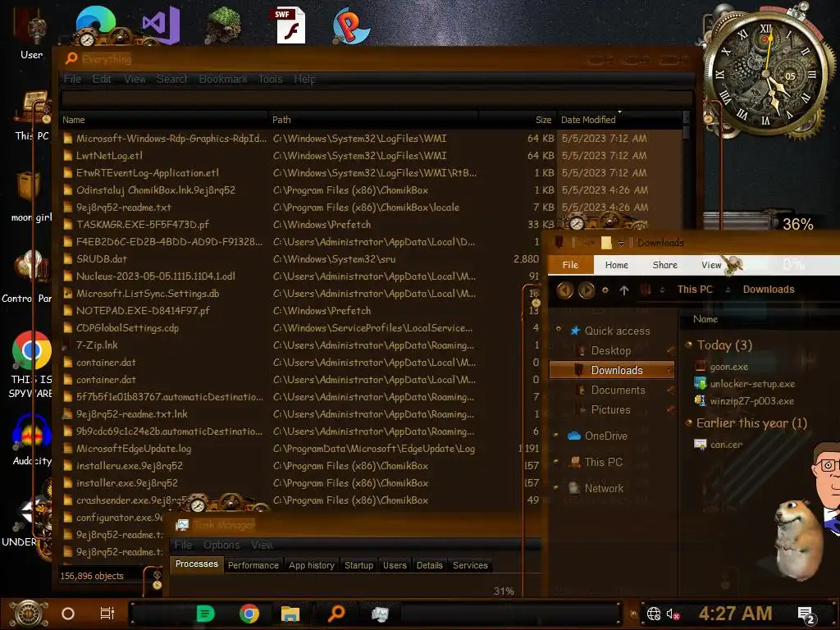Click the muted volume tray icon
Screen dimensions: 840x630
pyautogui.click(x=673, y=614)
